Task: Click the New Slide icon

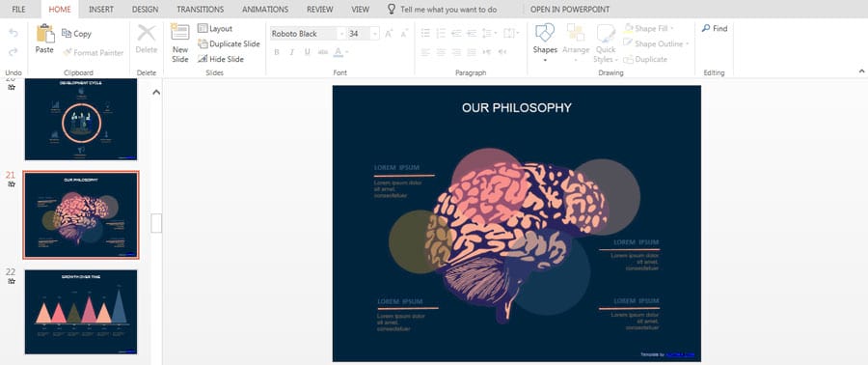Action: (180, 32)
